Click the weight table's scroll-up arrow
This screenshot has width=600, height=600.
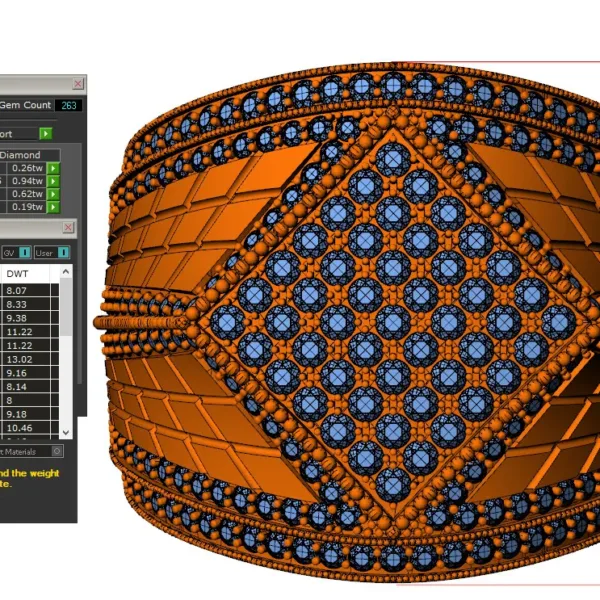click(66, 272)
